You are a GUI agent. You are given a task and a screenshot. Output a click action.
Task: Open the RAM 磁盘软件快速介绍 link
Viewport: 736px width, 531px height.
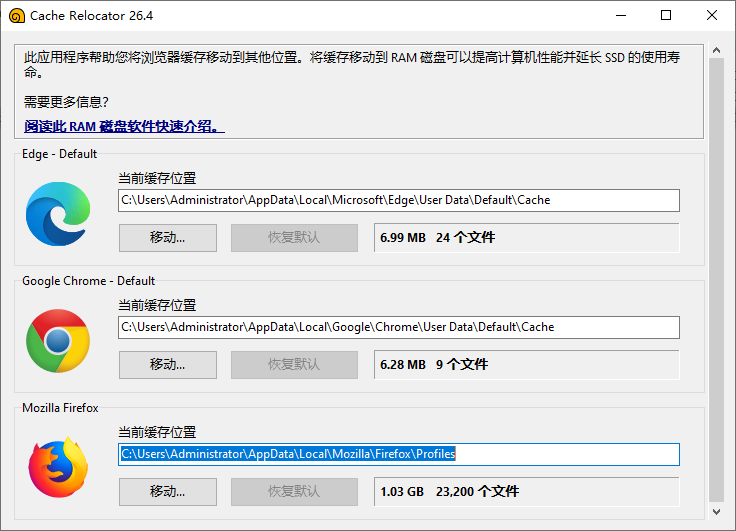coord(124,127)
